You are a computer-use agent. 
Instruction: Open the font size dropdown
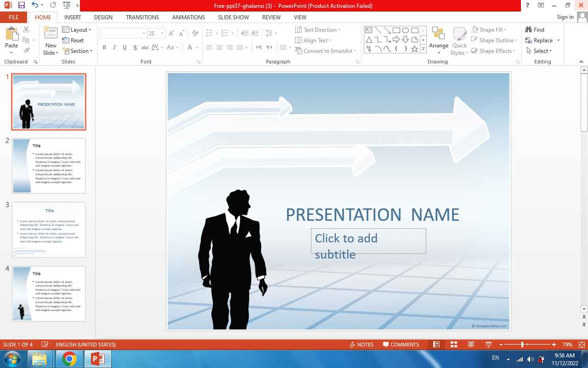(x=162, y=34)
